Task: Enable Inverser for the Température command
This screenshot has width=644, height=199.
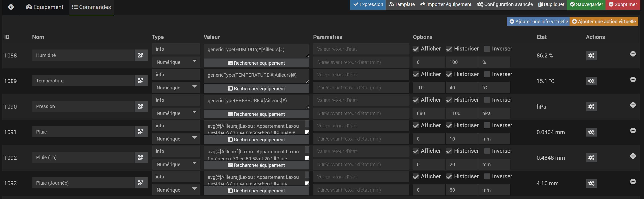Action: (487, 74)
